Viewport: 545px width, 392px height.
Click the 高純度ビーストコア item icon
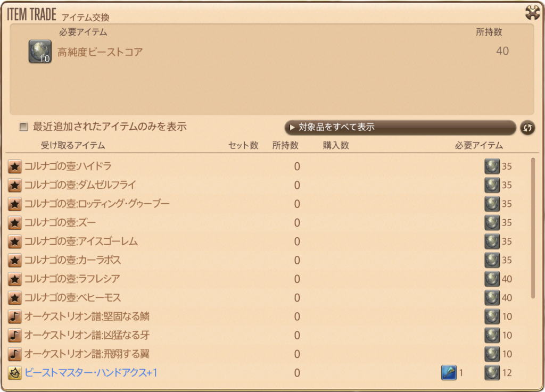[40, 52]
